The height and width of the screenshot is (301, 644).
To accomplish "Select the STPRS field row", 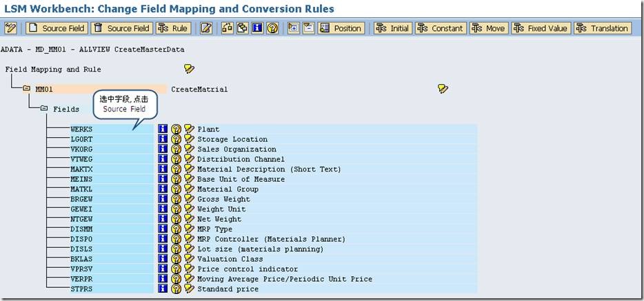I will (112, 289).
